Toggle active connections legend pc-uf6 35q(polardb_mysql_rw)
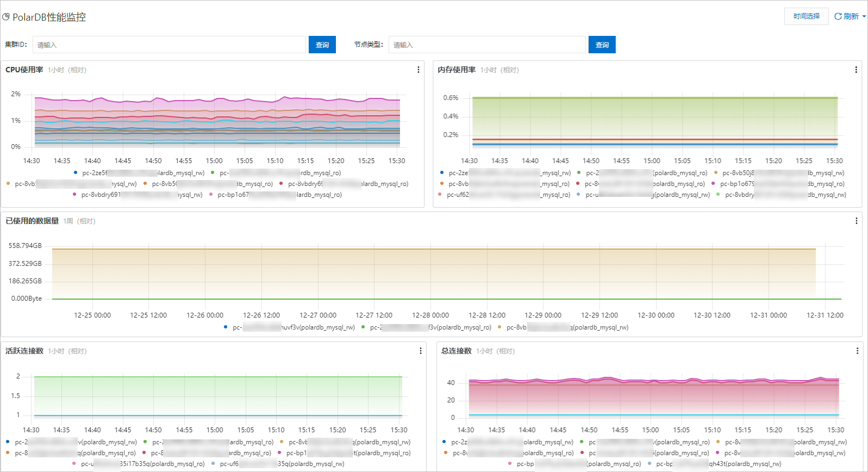 coord(278,464)
